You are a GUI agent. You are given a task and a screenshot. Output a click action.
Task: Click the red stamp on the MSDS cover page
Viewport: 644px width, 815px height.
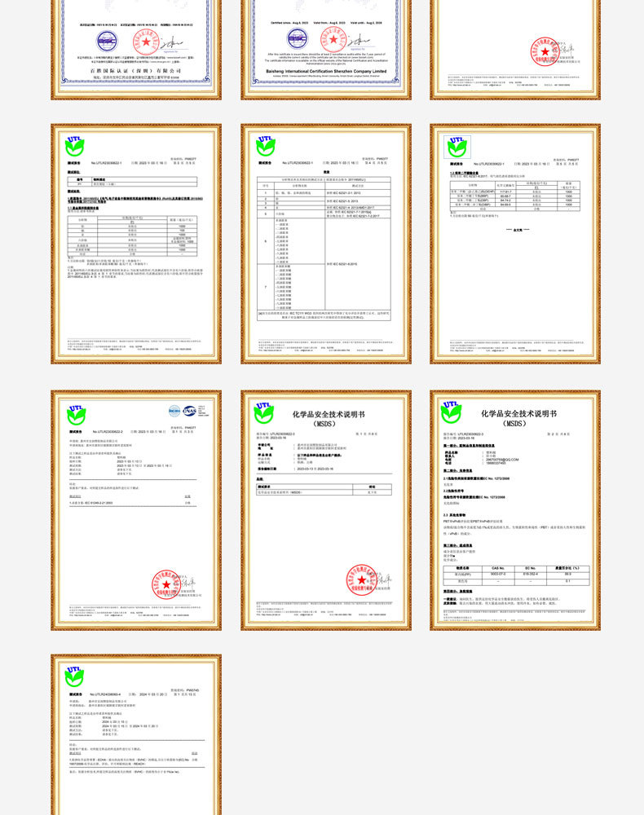(362, 579)
